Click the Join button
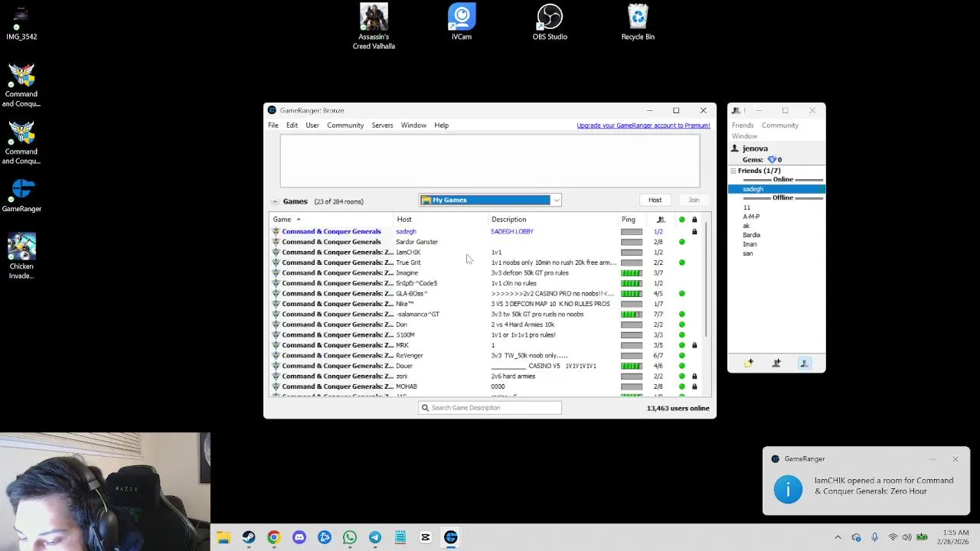 click(694, 200)
